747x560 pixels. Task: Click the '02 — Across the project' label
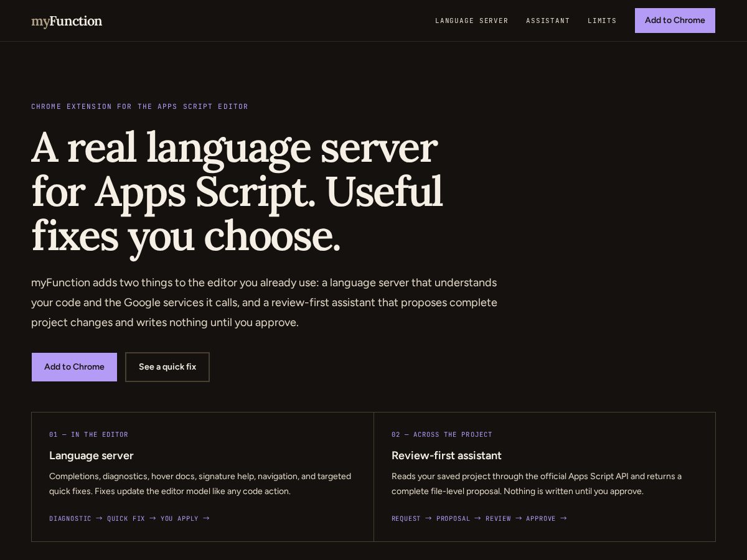click(442, 434)
